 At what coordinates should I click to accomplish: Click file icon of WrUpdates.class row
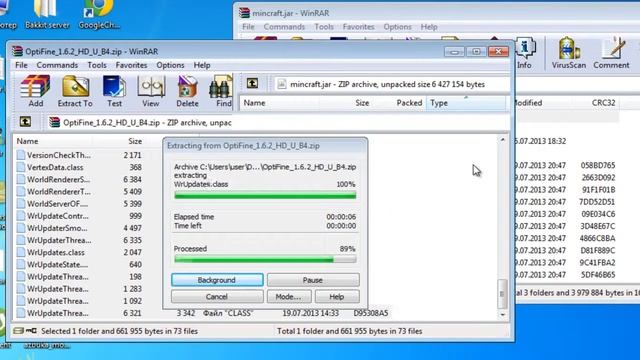pos(21,252)
